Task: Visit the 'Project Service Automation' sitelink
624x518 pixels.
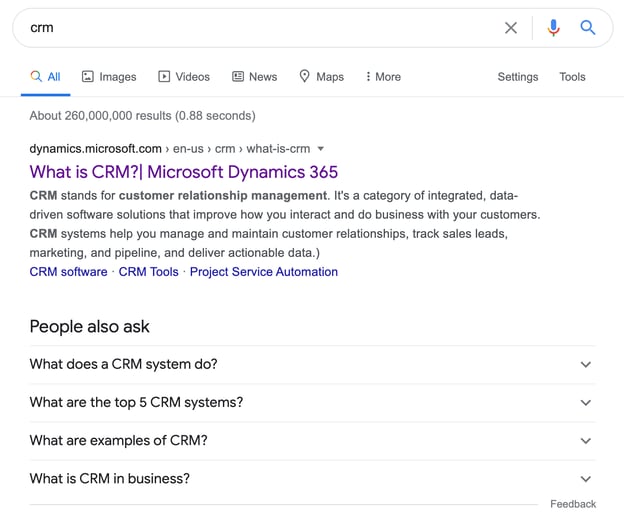Action: pos(264,272)
